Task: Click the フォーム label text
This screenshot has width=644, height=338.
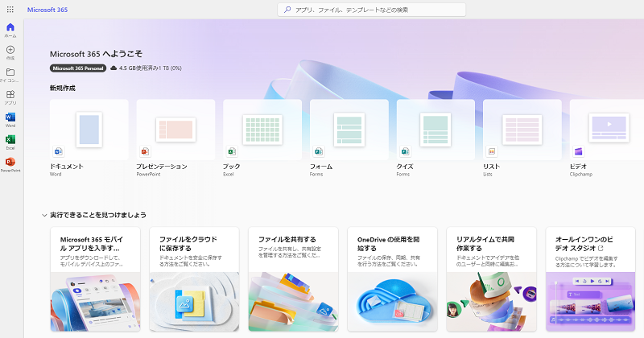Action: click(321, 167)
